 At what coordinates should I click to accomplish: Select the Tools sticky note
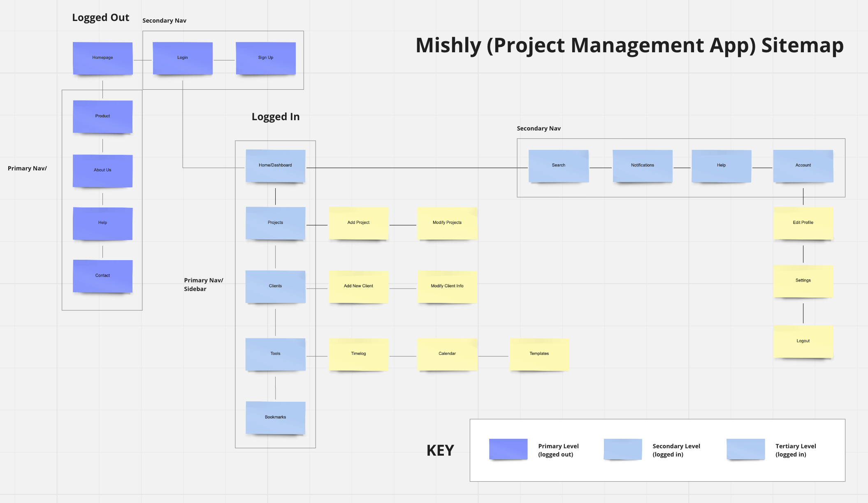(x=276, y=354)
